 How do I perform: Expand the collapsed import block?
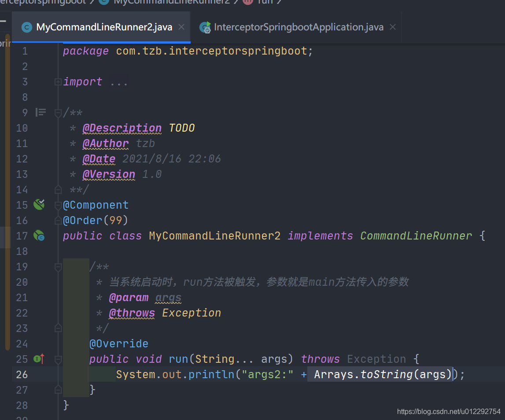click(58, 82)
